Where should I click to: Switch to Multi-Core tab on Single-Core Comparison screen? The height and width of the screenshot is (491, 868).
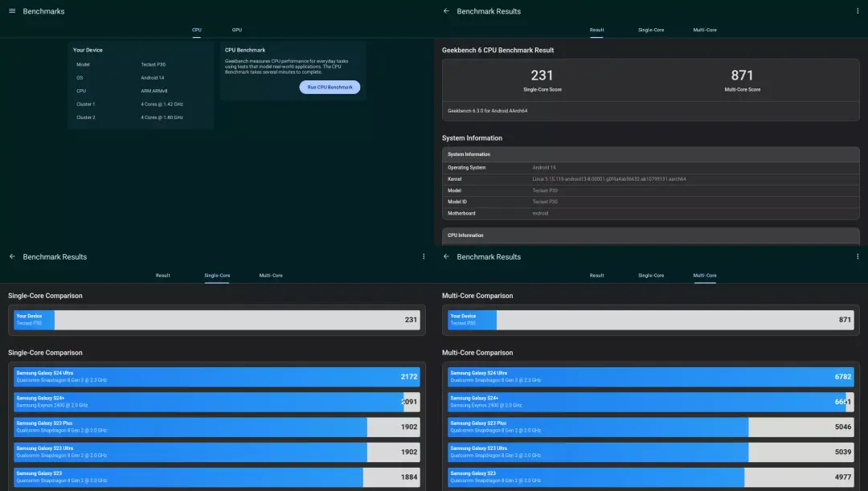(271, 276)
